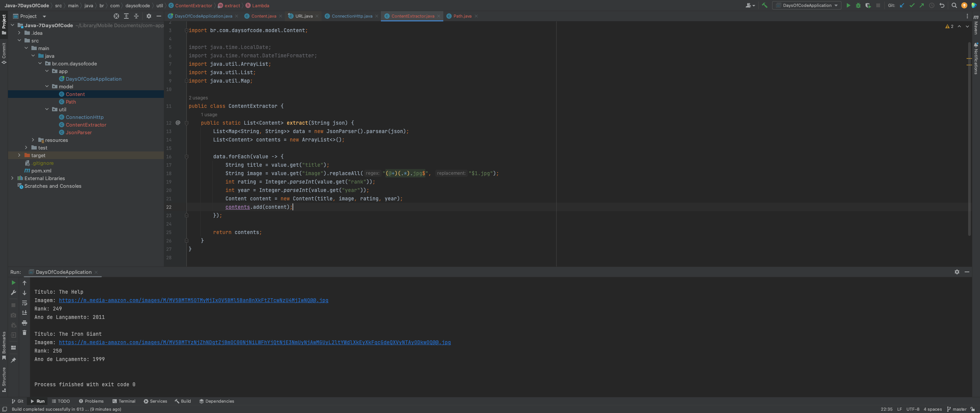This screenshot has height=413, width=980.
Task: Collapse the model folder in the project tree
Action: tap(47, 86)
